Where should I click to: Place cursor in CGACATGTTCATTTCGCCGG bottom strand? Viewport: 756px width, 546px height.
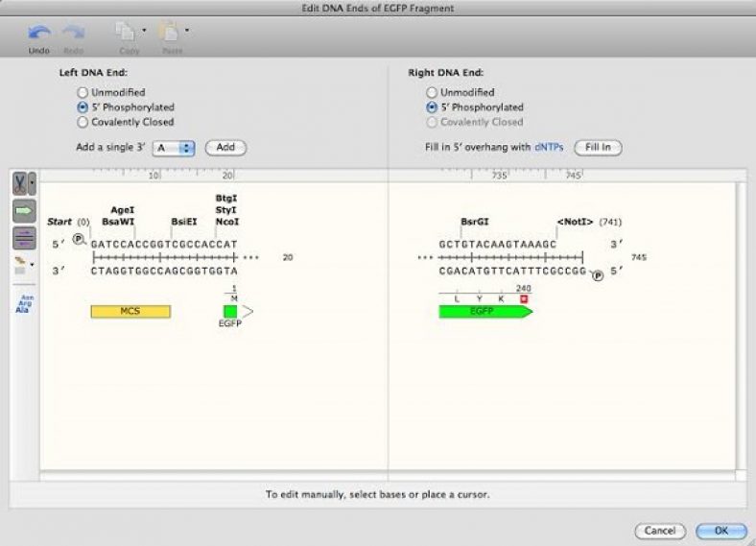pyautogui.click(x=512, y=271)
